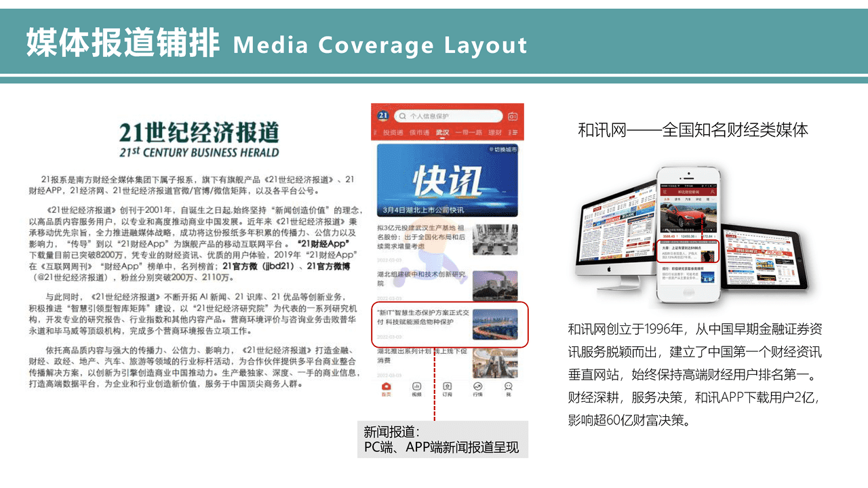Screen dimensions: 868x488
Task: Open news 湖北组建碳中和技术创新研究院
Action: coord(420,279)
